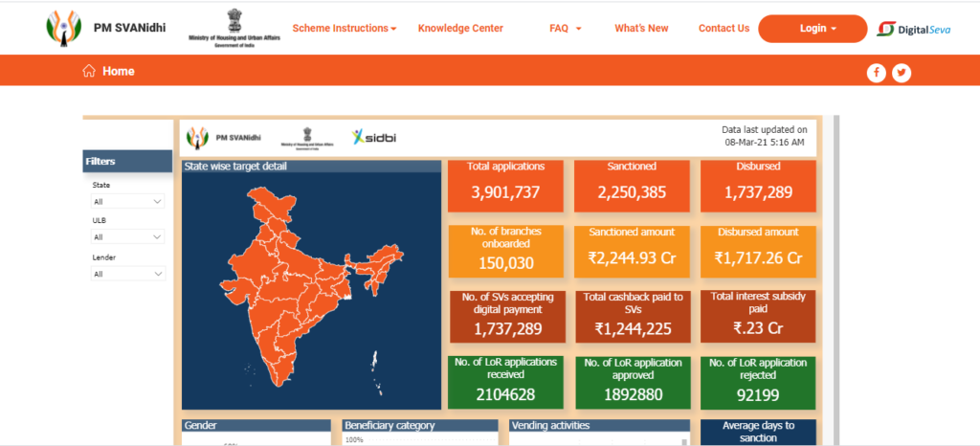Open the Twitter page icon

point(902,73)
